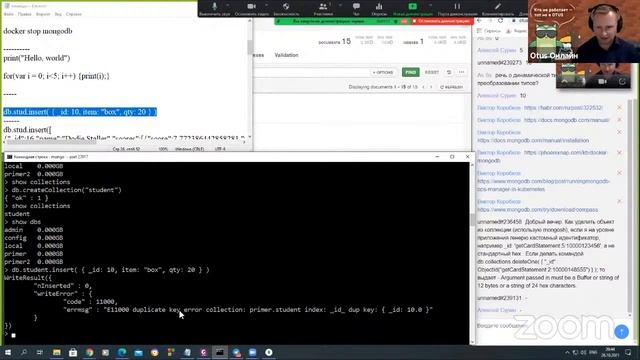Click RESET button in Compass query bar
Screen dimensions: 640x360
[431, 72]
